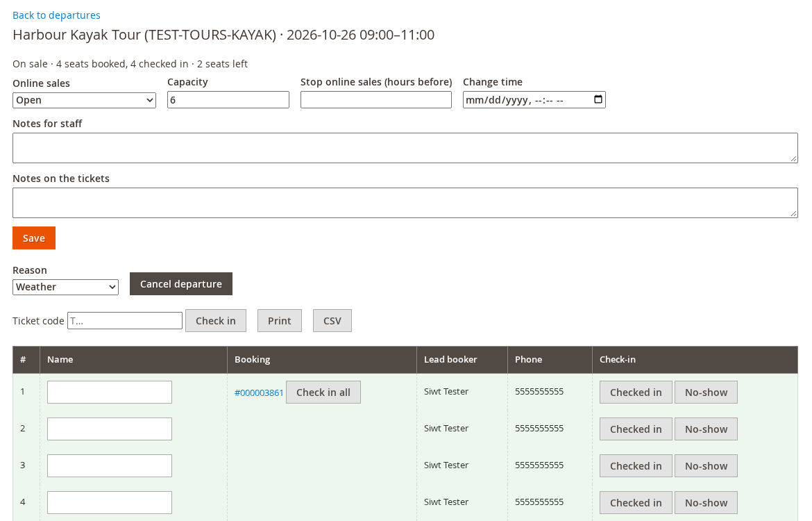Save the departure settings
This screenshot has width=812, height=521.
[34, 238]
